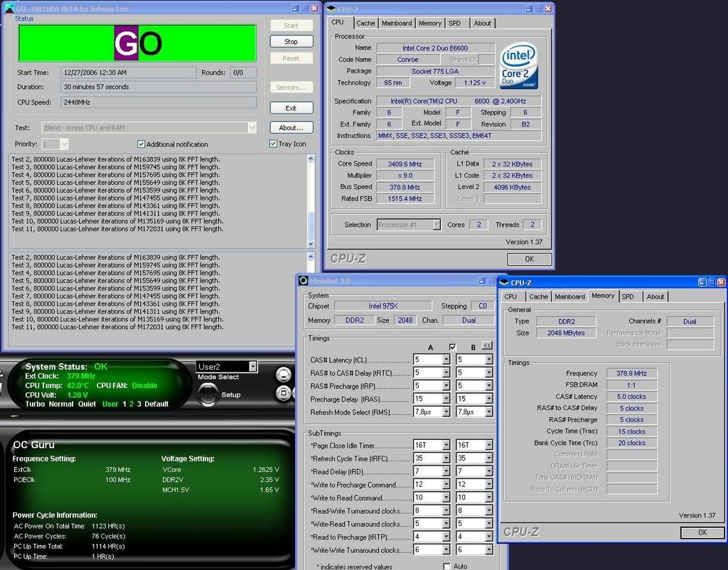Toggle the Additional notification checkbox

pyautogui.click(x=141, y=144)
